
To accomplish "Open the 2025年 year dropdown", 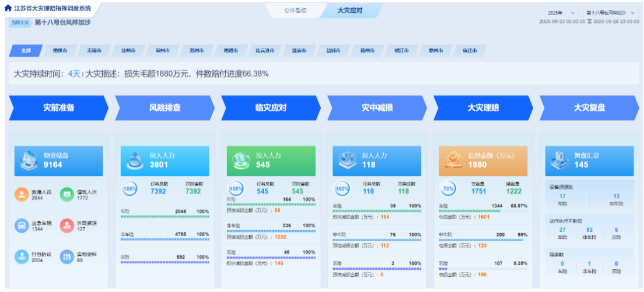I will (x=561, y=12).
